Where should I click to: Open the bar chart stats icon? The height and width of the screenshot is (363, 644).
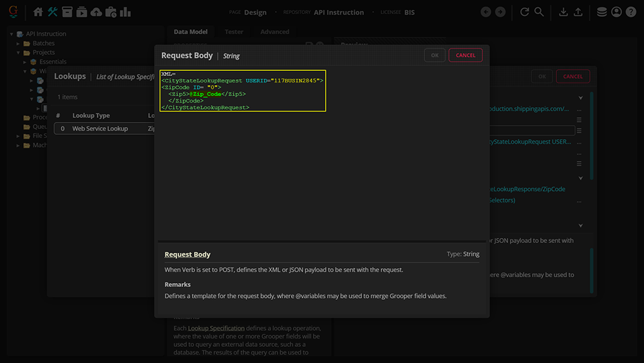pyautogui.click(x=125, y=12)
